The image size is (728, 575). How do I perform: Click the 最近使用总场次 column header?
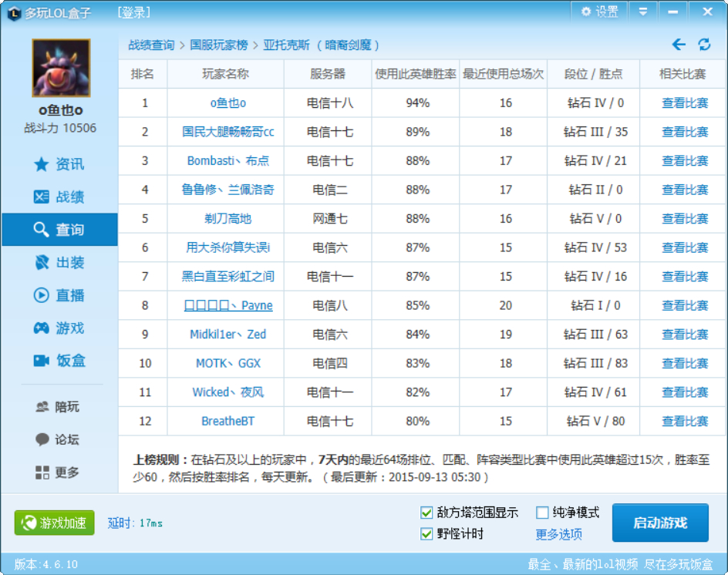tap(504, 74)
